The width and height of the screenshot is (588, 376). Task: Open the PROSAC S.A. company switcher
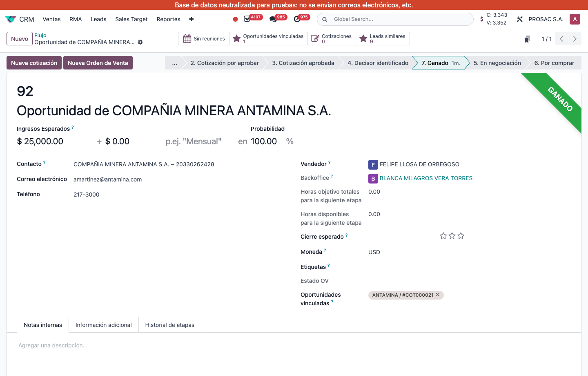click(546, 19)
